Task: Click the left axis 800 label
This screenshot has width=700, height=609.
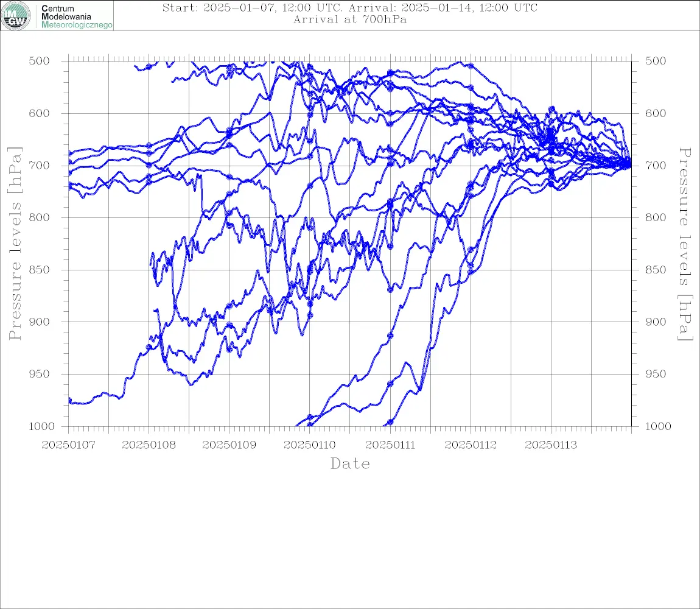Action: coord(40,217)
